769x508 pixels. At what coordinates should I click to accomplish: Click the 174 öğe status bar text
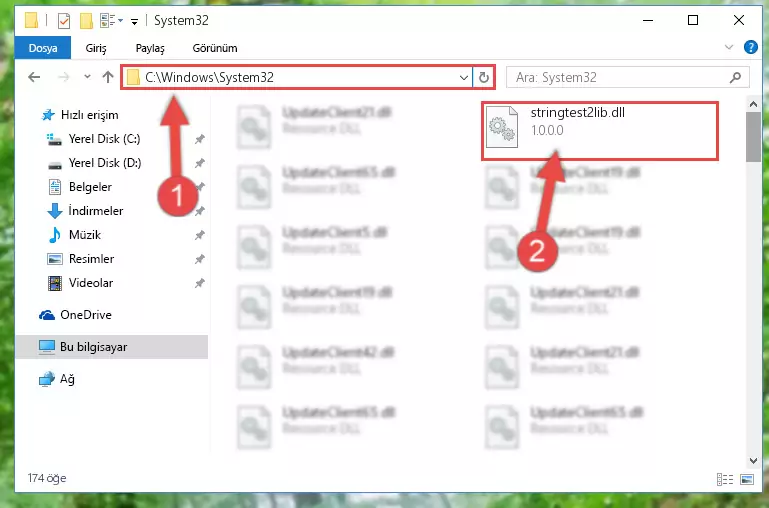pos(47,478)
